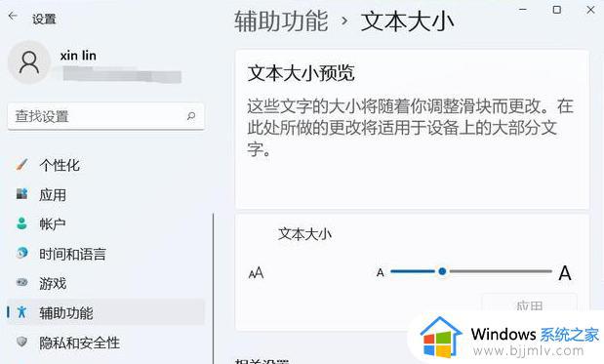The image size is (604, 364).
Task: Click the 个性化 paintbrush icon
Action: pos(22,165)
